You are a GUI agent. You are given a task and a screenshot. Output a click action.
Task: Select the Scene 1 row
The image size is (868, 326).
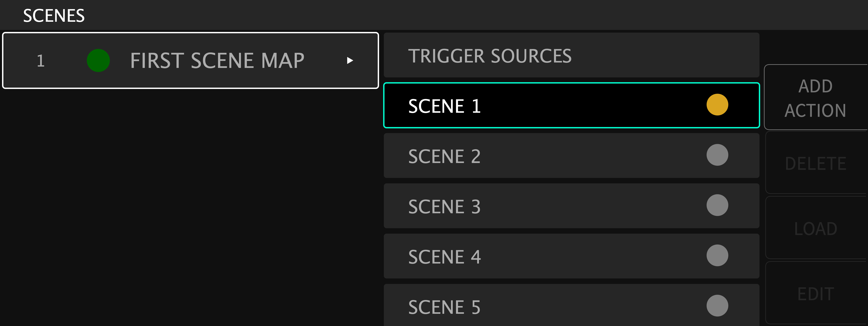coord(571,105)
